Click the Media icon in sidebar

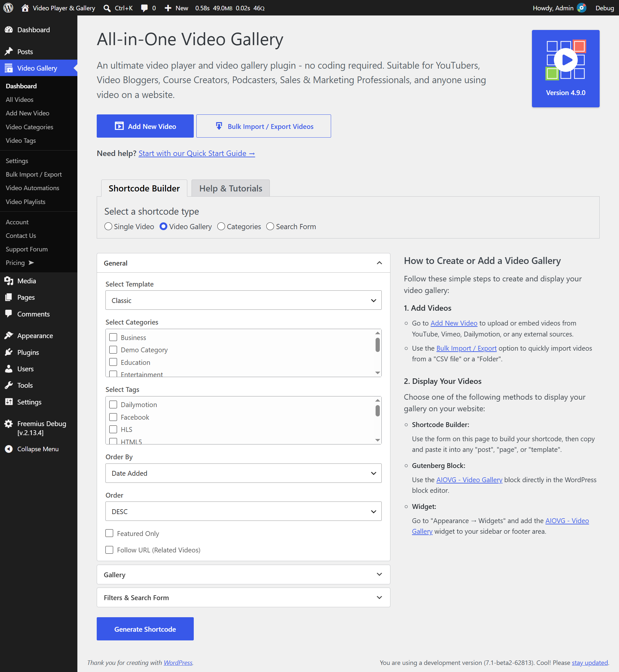[x=9, y=281]
